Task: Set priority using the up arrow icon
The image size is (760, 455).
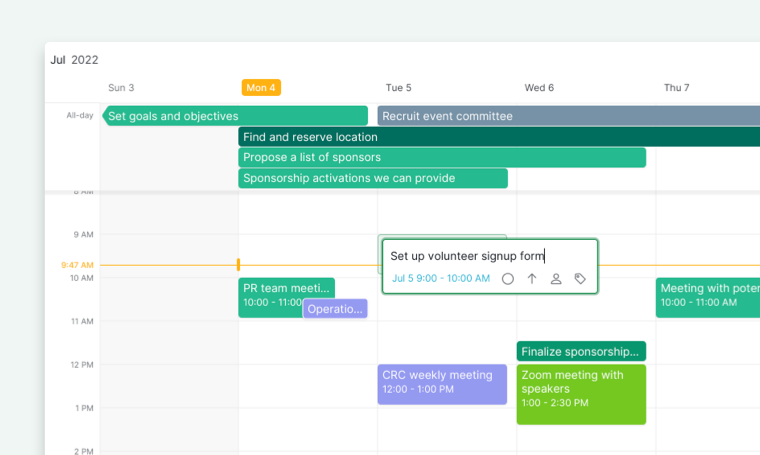Action: pyautogui.click(x=532, y=279)
